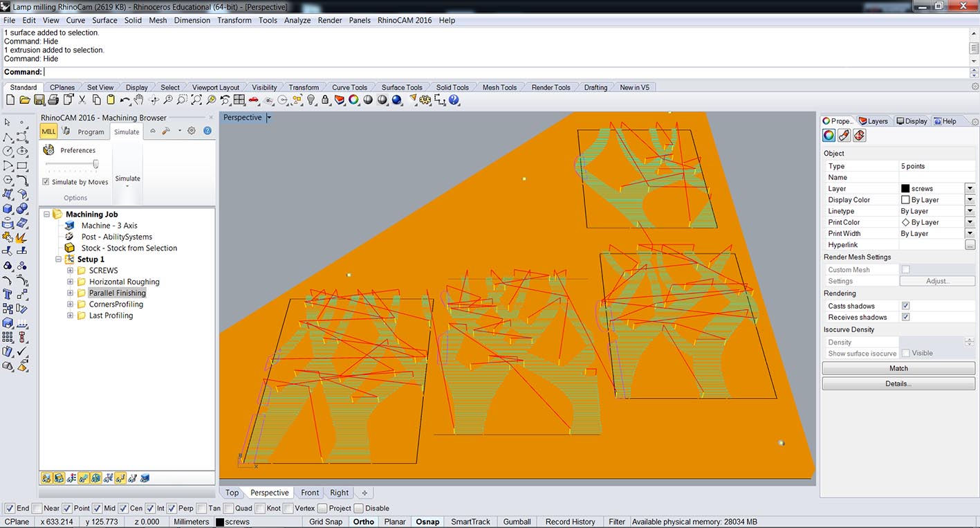Image resolution: width=980 pixels, height=528 pixels.
Task: Select the Circle tool in the left sidebar
Action: coord(8,151)
